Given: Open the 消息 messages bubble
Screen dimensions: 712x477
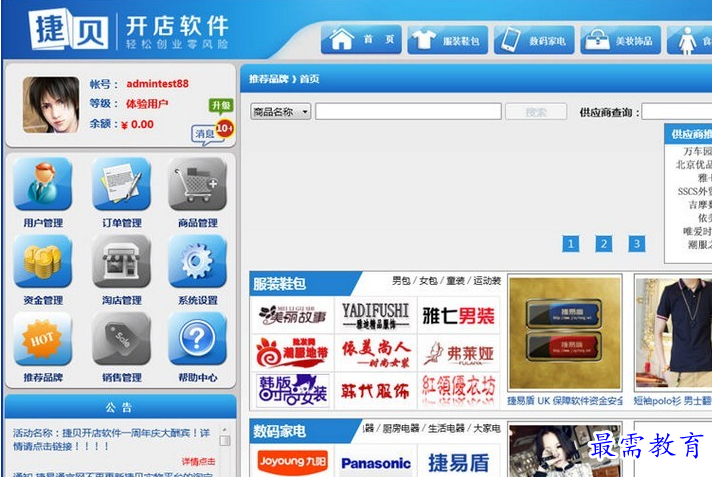Looking at the screenshot, I should pos(207,134).
